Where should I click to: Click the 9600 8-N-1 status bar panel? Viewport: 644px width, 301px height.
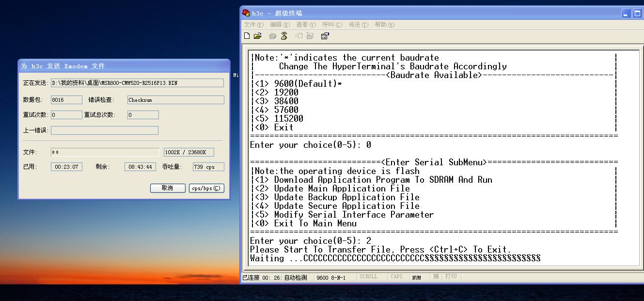point(331,278)
